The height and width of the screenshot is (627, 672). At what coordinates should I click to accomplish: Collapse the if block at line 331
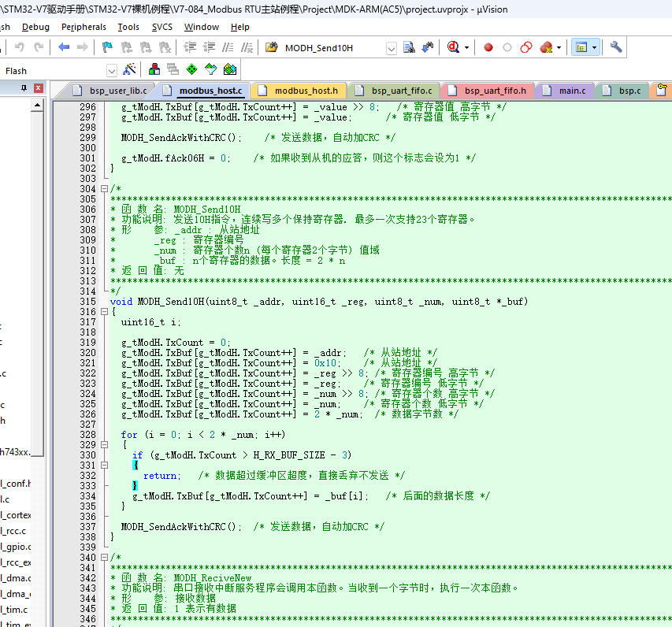pos(104,465)
